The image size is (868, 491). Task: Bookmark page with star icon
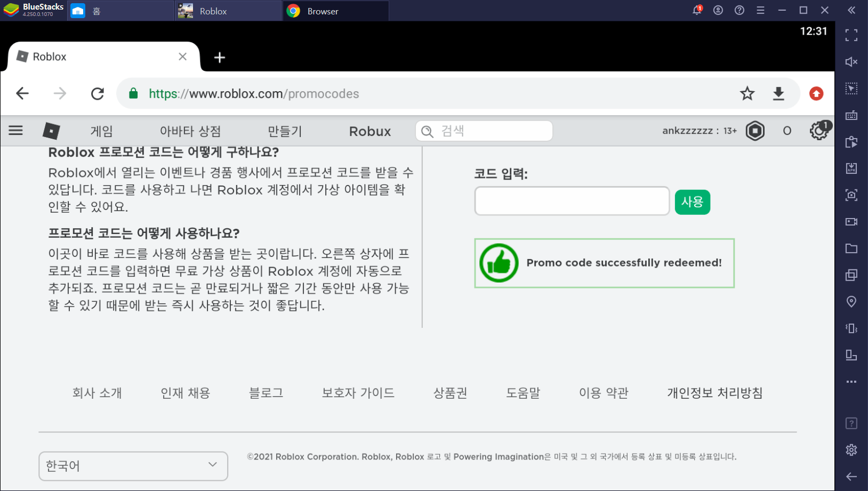(x=748, y=94)
